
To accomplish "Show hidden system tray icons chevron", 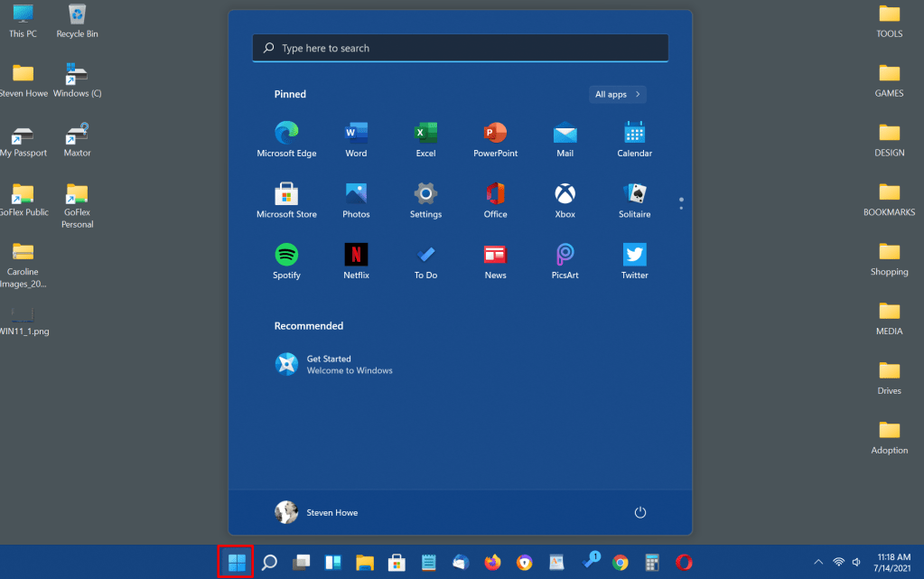I will 818,562.
